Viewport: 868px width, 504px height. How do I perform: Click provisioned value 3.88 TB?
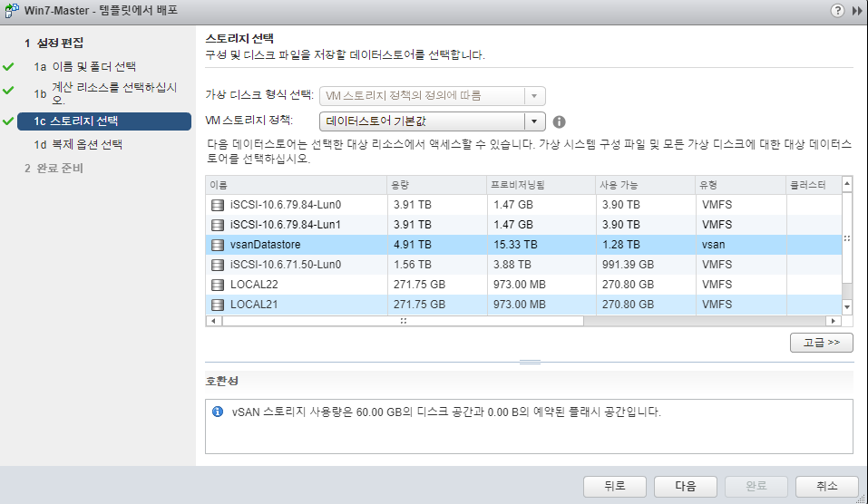tap(512, 265)
